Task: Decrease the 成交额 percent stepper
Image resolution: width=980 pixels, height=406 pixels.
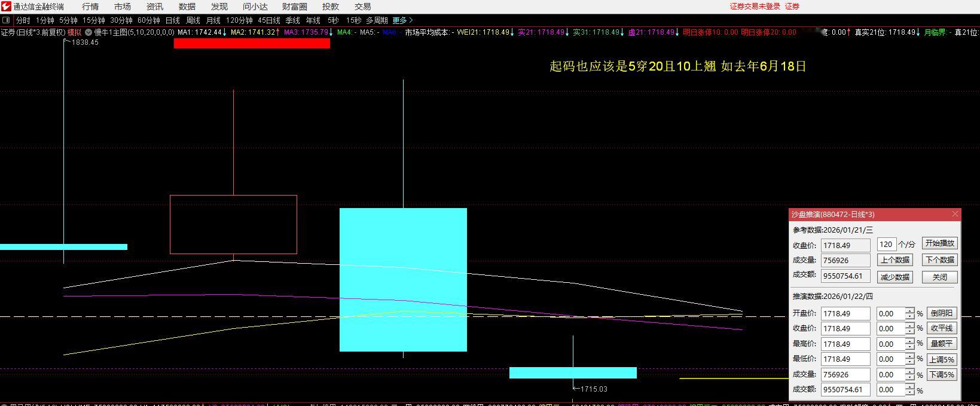Action: (x=910, y=393)
